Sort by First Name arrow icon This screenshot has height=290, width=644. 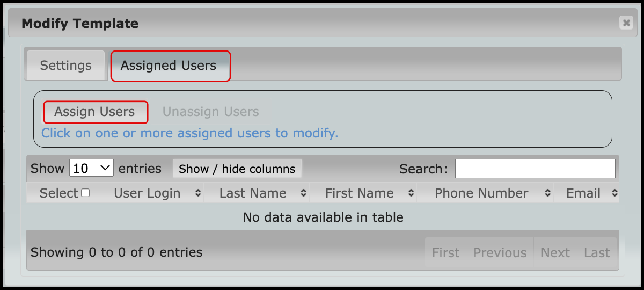(411, 193)
